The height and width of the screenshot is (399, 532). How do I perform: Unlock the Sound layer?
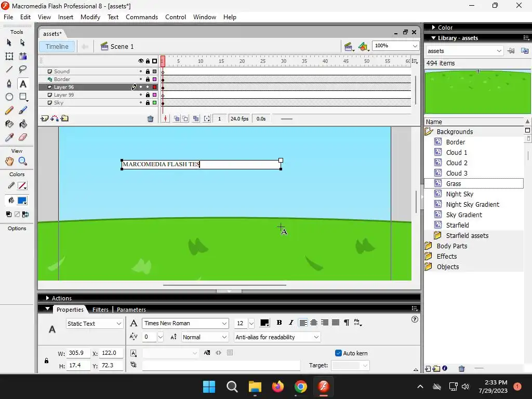click(x=148, y=72)
